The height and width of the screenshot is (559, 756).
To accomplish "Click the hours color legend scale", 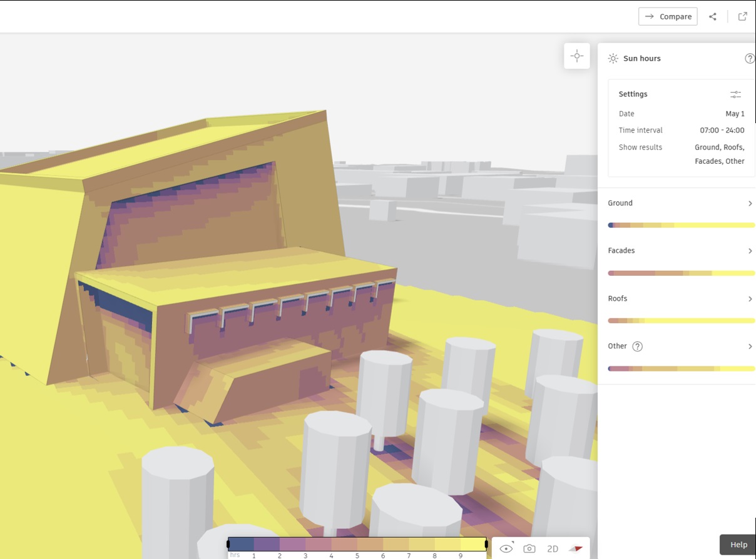I will (x=358, y=543).
